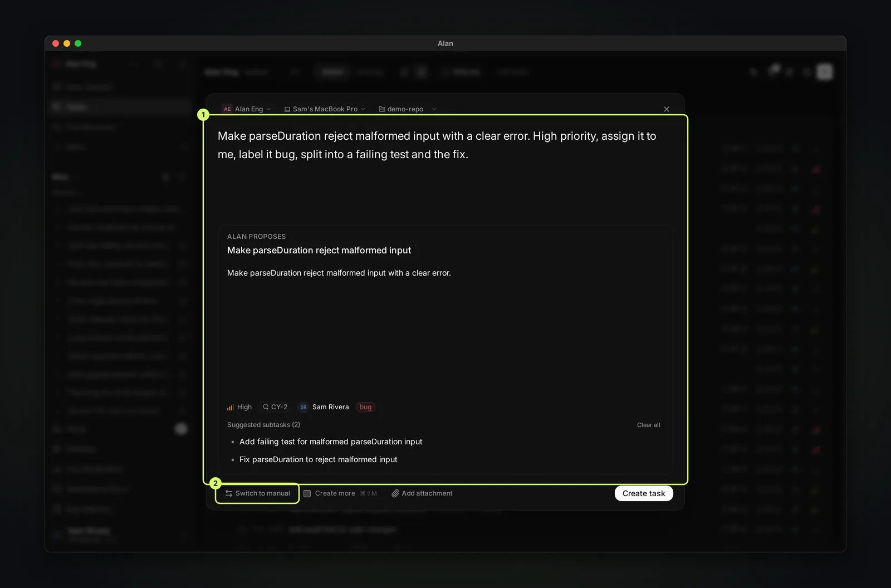This screenshot has height=588, width=891.
Task: Click the description "Make parseDuration reject malformed input with a clear error."
Action: pyautogui.click(x=339, y=273)
